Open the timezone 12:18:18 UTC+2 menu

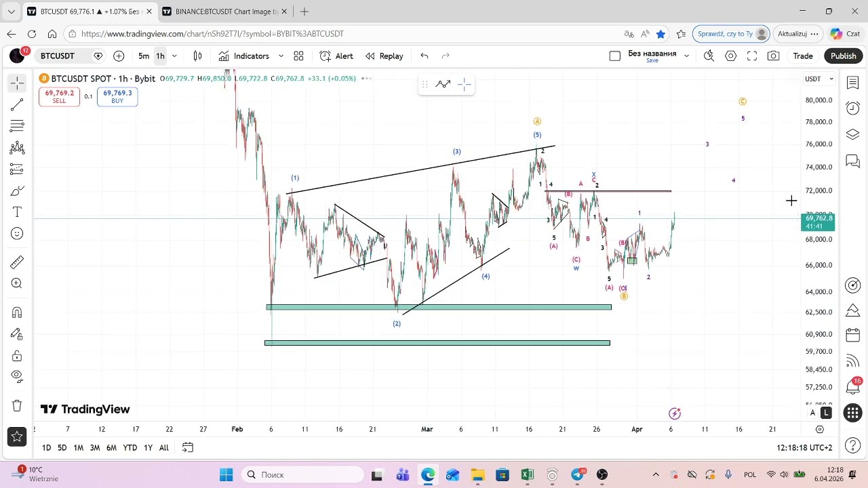coord(804,448)
